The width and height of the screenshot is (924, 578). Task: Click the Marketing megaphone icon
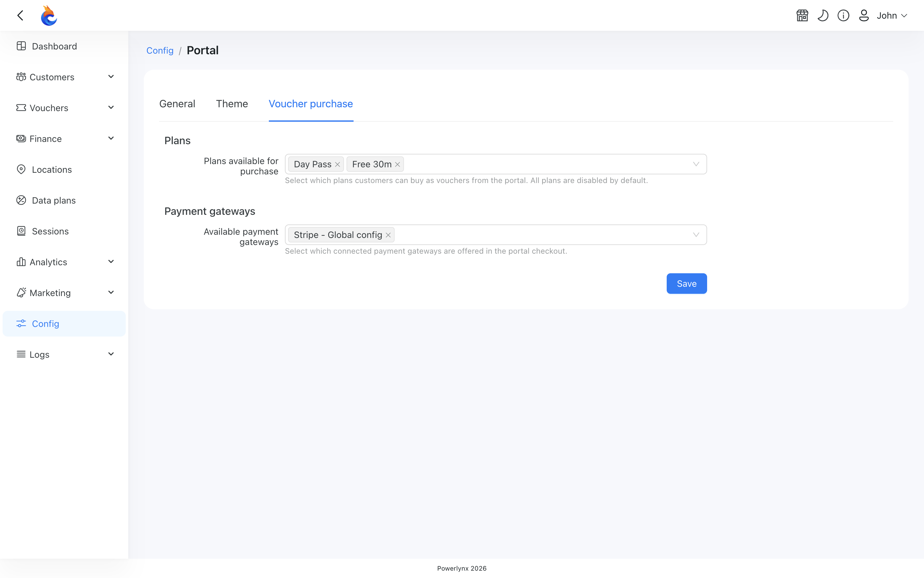(21, 293)
